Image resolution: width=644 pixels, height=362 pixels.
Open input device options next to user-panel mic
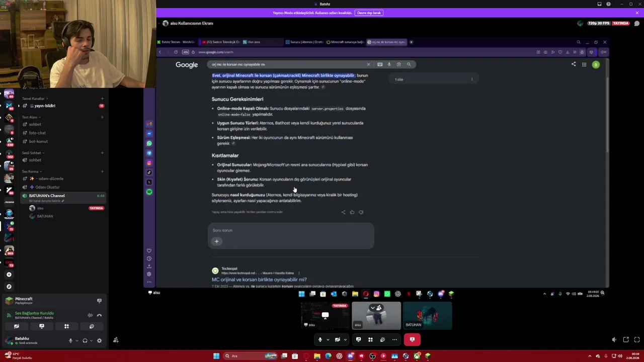click(x=76, y=340)
